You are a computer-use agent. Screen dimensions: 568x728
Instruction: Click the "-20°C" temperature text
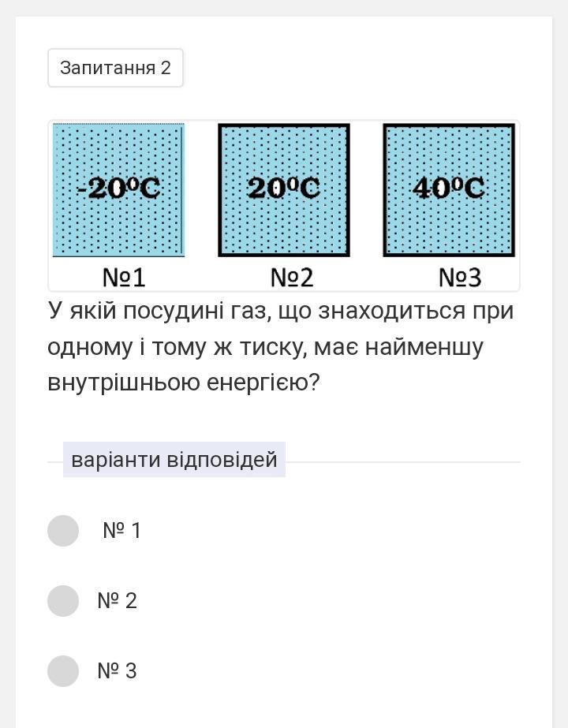tap(118, 188)
